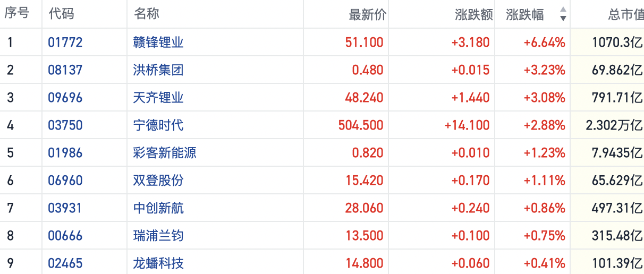Click stock code 03750
The width and height of the screenshot is (644, 274).
click(65, 125)
